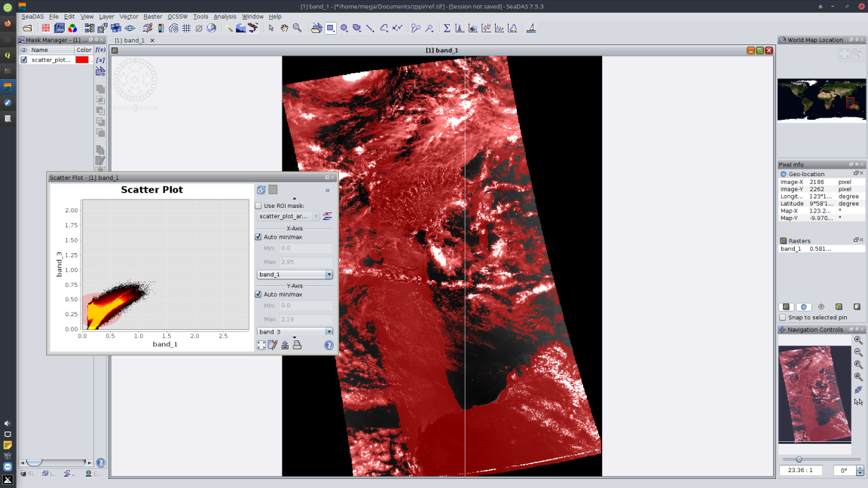The width and height of the screenshot is (868, 488).
Task: Expand the scatter_plot_ar mask selector dropdown
Action: coord(315,216)
